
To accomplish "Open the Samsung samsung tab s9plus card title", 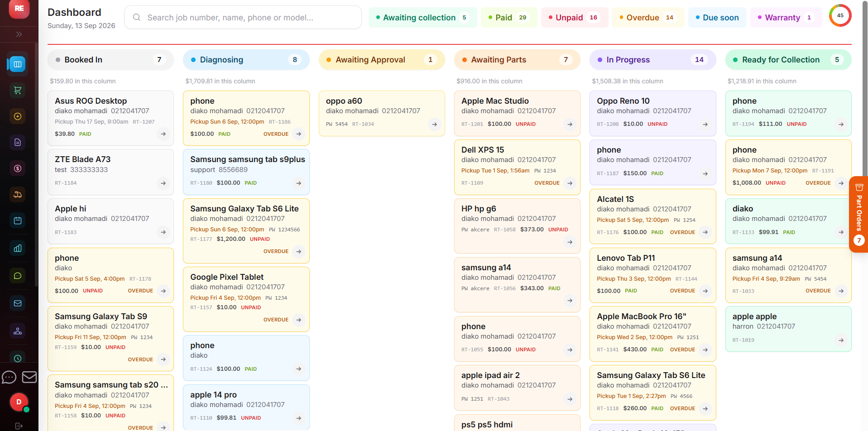I will click(248, 159).
